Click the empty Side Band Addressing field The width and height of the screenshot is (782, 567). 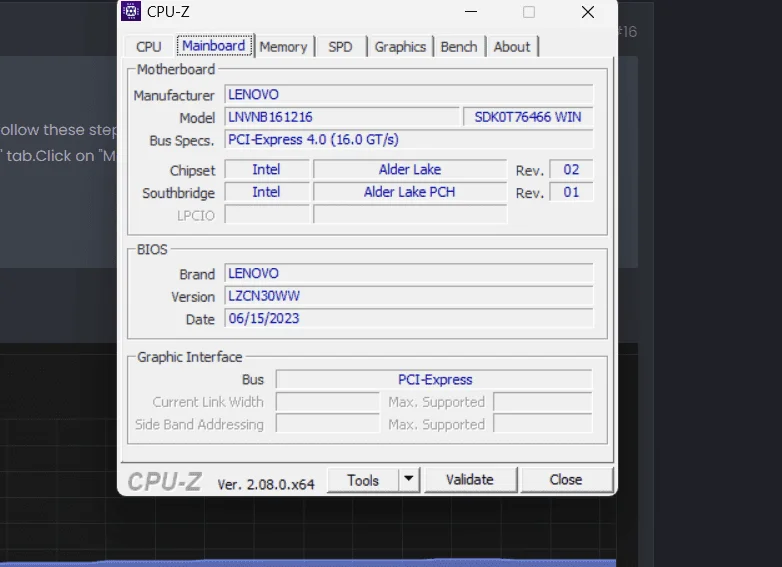pyautogui.click(x=328, y=424)
